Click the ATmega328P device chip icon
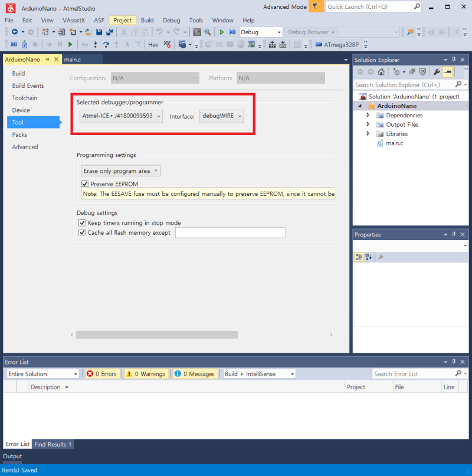Viewport: 472px width, 476px height. click(319, 45)
